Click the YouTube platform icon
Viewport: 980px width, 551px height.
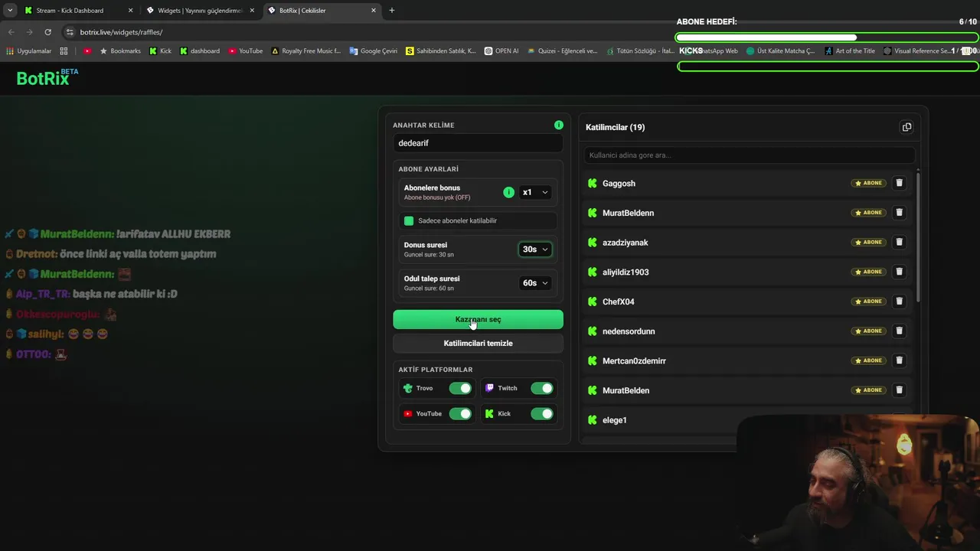point(408,414)
